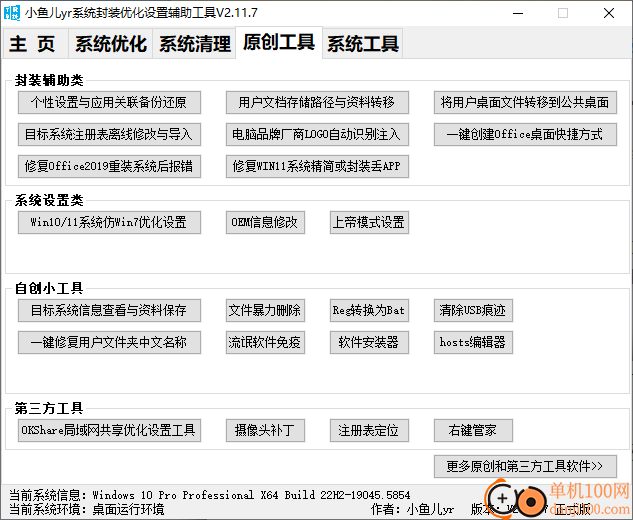Open the 系统优化 tab
The width and height of the screenshot is (633, 520).
tap(110, 44)
